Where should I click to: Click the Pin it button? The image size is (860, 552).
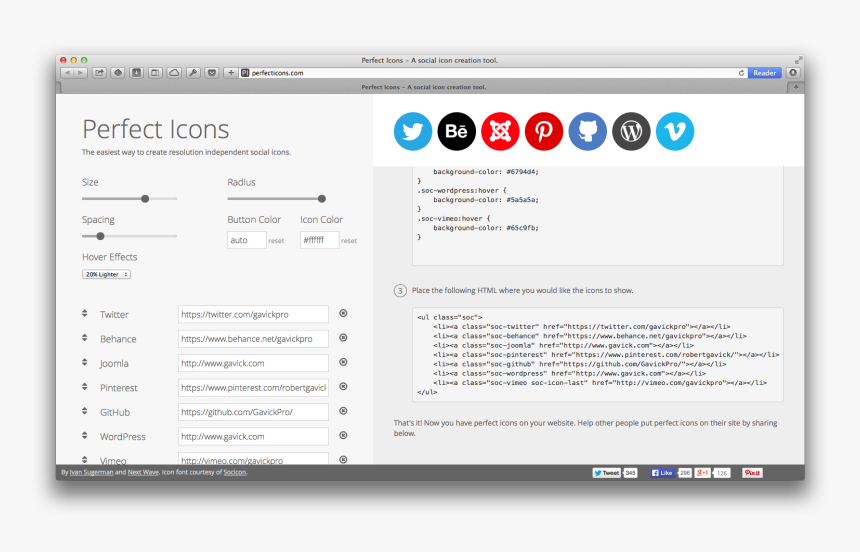(x=752, y=473)
